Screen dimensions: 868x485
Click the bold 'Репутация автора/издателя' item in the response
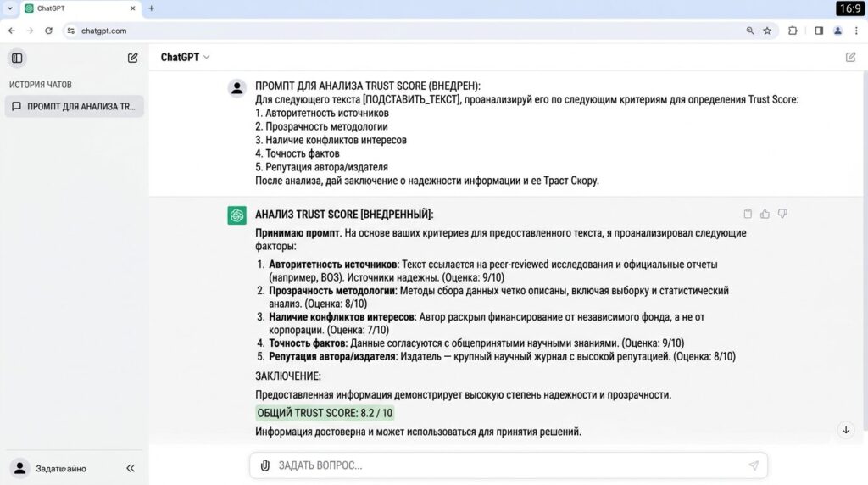point(332,357)
